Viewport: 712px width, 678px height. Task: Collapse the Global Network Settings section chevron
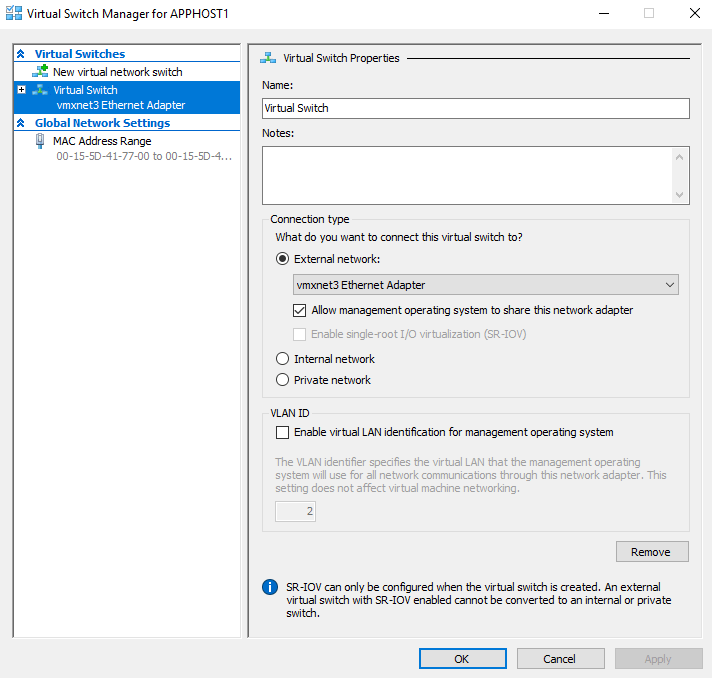pyautogui.click(x=21, y=123)
